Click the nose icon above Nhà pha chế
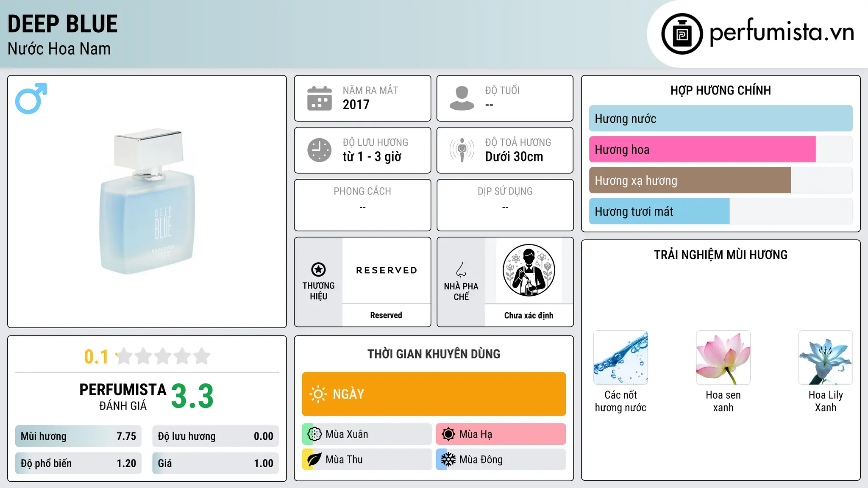This screenshot has height=488, width=868. pos(461,269)
